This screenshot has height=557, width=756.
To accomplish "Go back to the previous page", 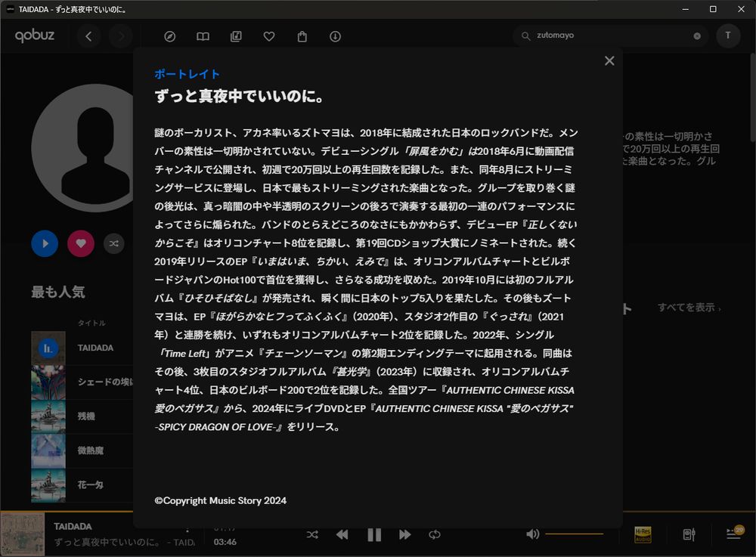I will pyautogui.click(x=88, y=36).
